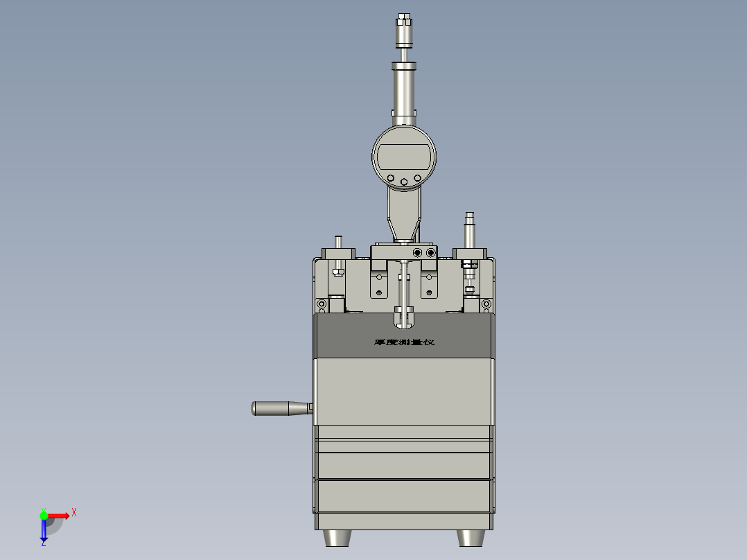
Task: Select the middle button on indicator face
Action: (404, 182)
